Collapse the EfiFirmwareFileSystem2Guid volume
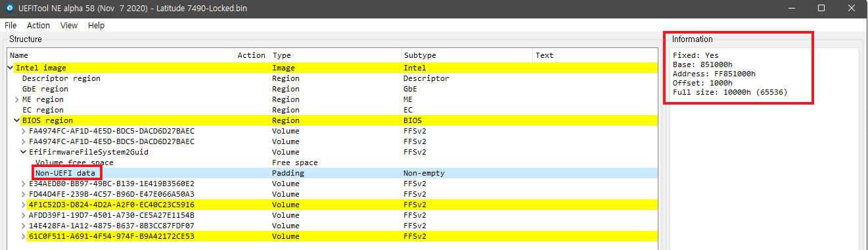868x250 pixels. click(24, 152)
